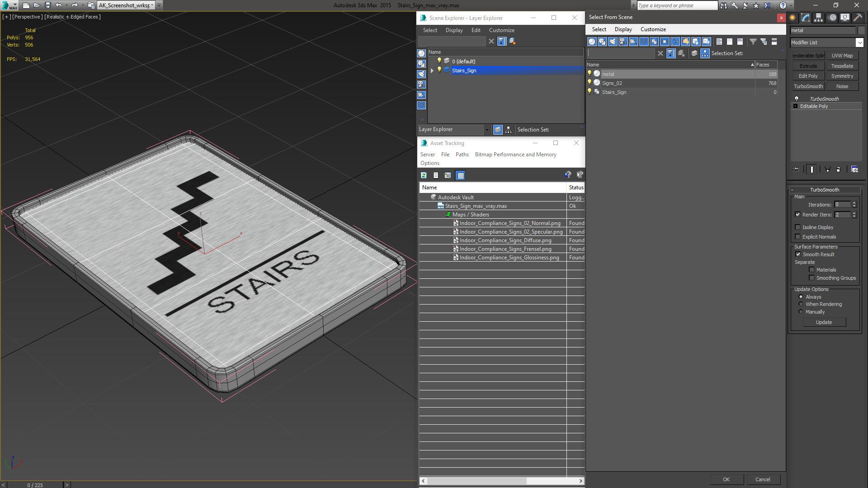This screenshot has height=488, width=868.
Task: Toggle Display Geometry filter in Select From Scene
Action: 592,42
